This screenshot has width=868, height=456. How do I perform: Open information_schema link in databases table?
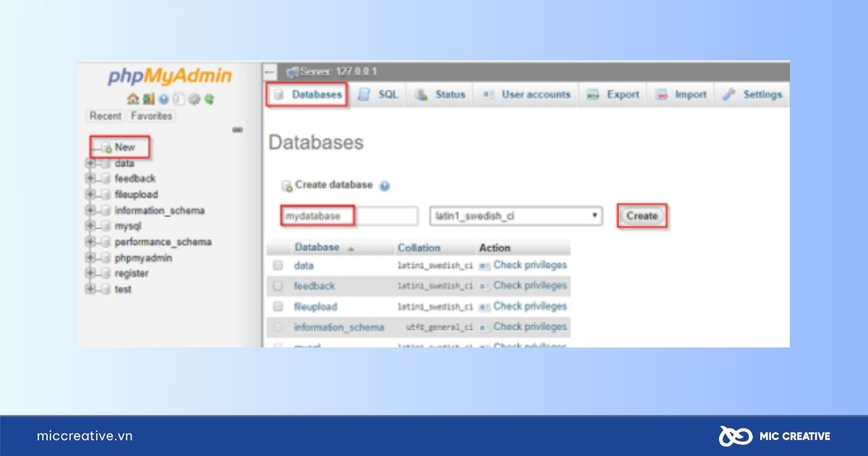[339, 327]
